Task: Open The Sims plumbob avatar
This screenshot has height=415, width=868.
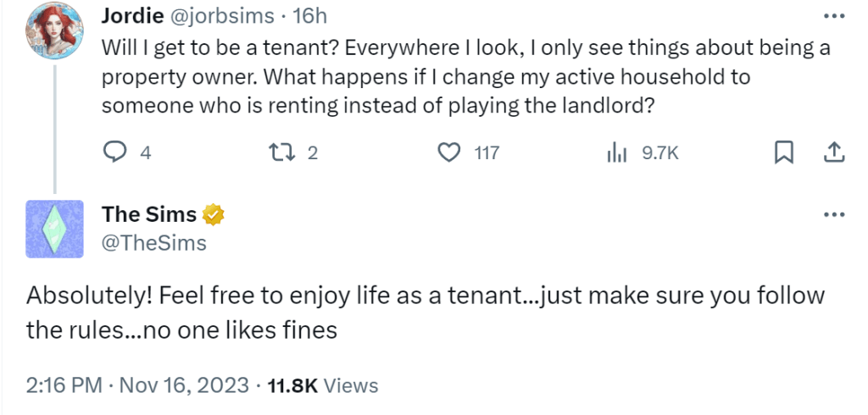Action: click(x=54, y=229)
